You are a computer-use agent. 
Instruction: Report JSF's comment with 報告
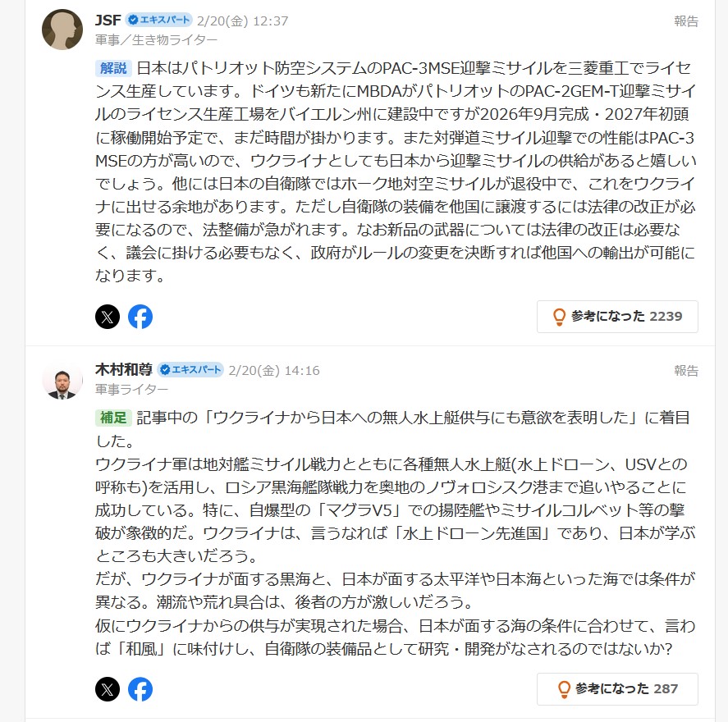point(686,21)
